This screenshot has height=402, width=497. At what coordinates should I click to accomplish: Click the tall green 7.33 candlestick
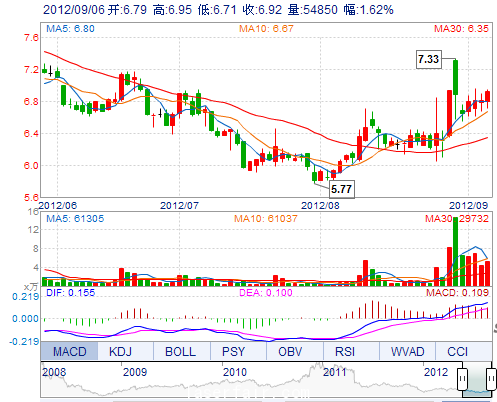coord(455,77)
